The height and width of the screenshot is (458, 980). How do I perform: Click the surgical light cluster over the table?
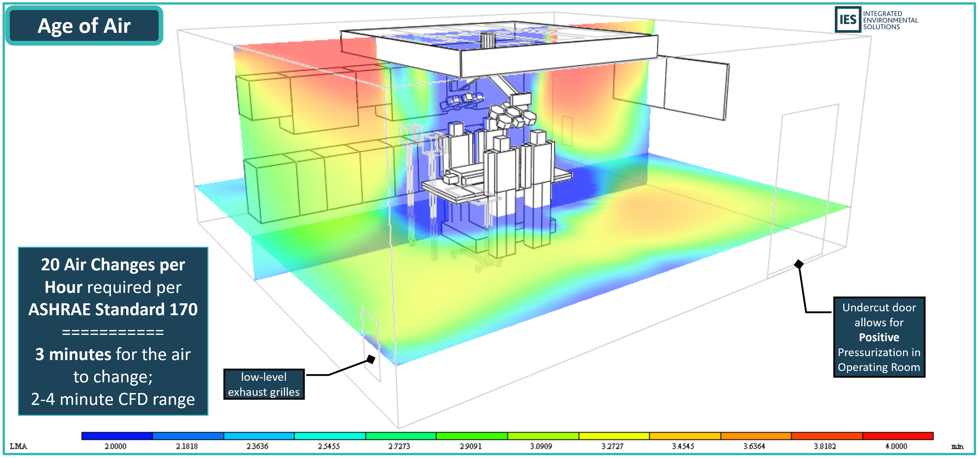click(x=512, y=114)
